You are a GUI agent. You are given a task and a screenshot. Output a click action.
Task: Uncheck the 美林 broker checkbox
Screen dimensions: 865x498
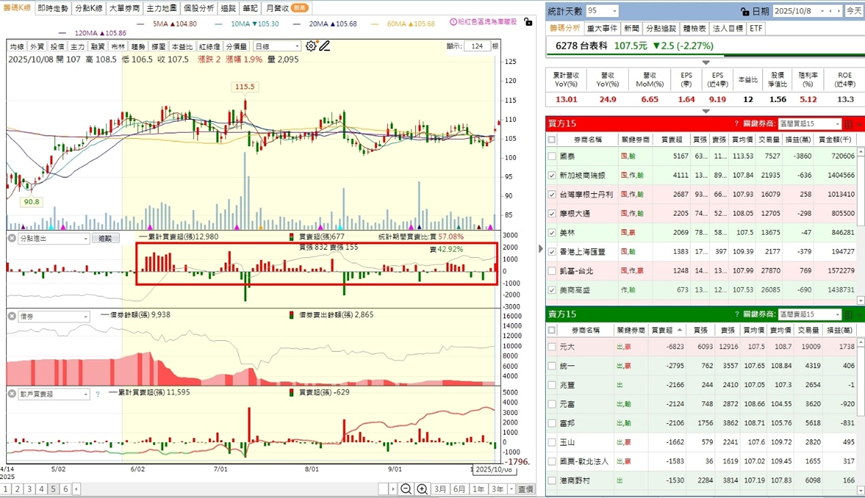click(552, 233)
